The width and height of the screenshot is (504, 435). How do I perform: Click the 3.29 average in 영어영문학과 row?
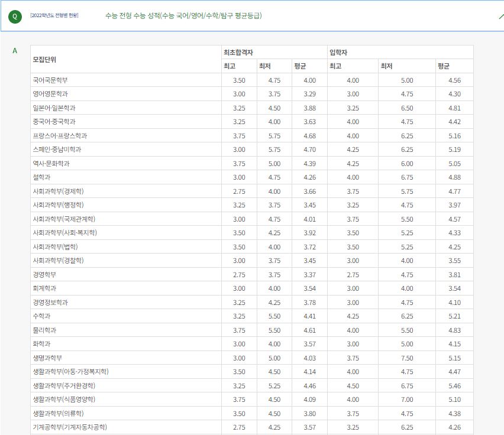point(309,94)
